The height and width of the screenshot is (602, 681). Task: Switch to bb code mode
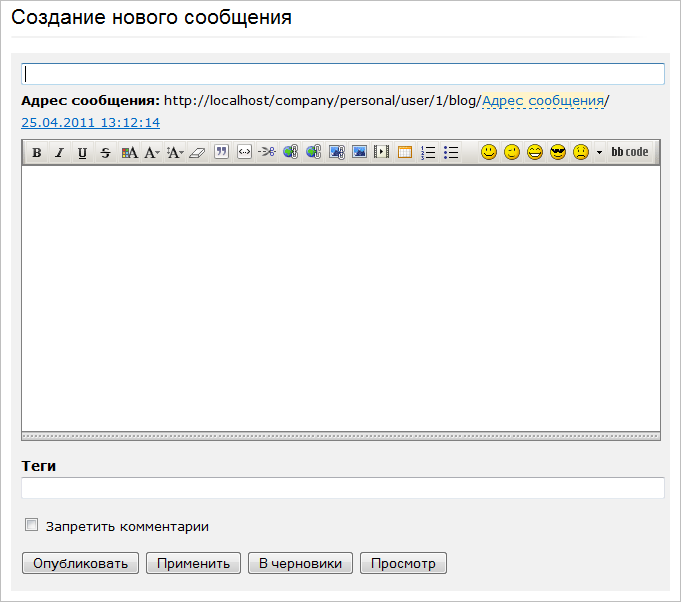point(630,153)
